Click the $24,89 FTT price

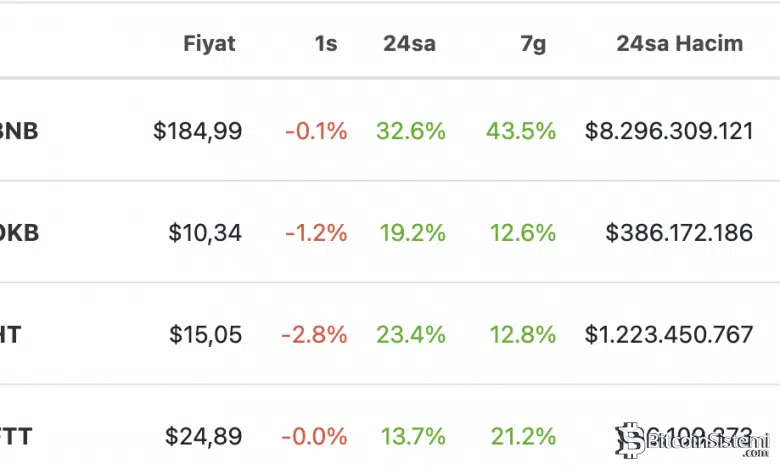[x=203, y=437]
